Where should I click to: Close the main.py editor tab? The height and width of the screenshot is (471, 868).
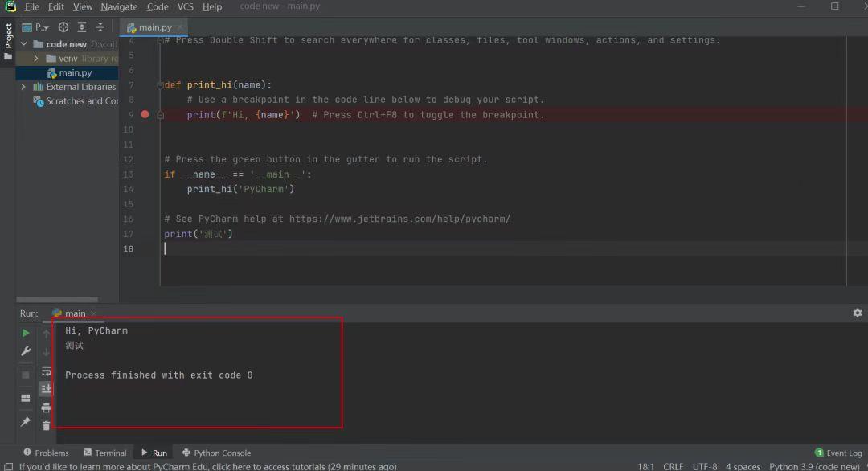click(180, 27)
